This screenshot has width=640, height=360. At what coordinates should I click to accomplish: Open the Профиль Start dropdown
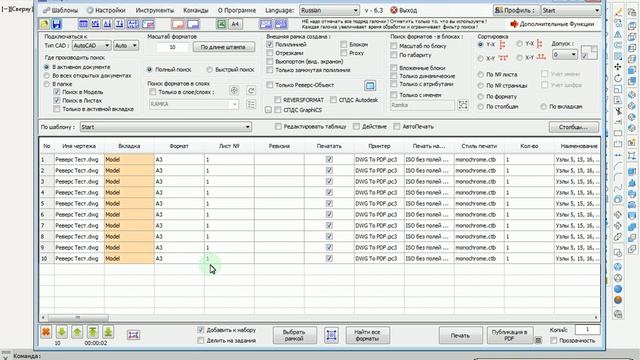[x=571, y=10]
